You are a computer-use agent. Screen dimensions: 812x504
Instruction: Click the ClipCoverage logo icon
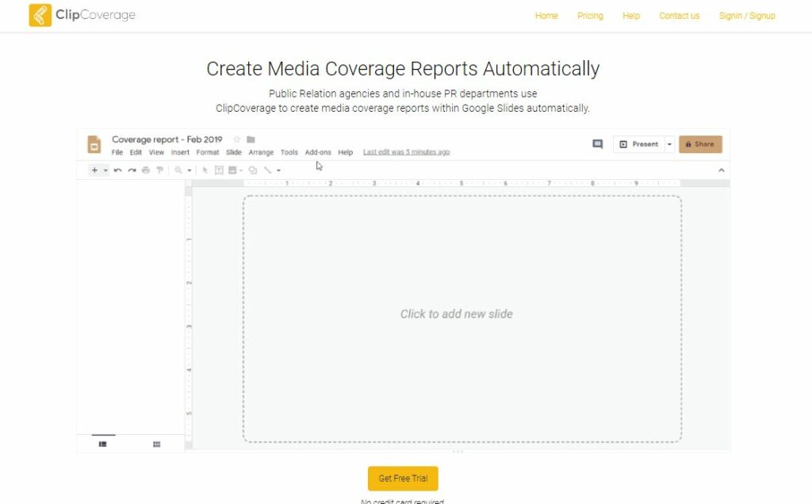[40, 15]
